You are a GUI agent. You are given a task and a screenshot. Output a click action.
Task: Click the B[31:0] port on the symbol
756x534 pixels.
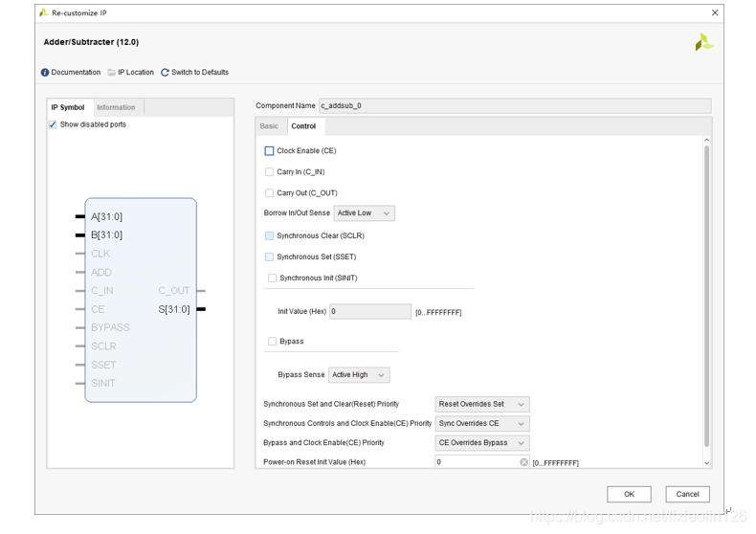pos(106,235)
